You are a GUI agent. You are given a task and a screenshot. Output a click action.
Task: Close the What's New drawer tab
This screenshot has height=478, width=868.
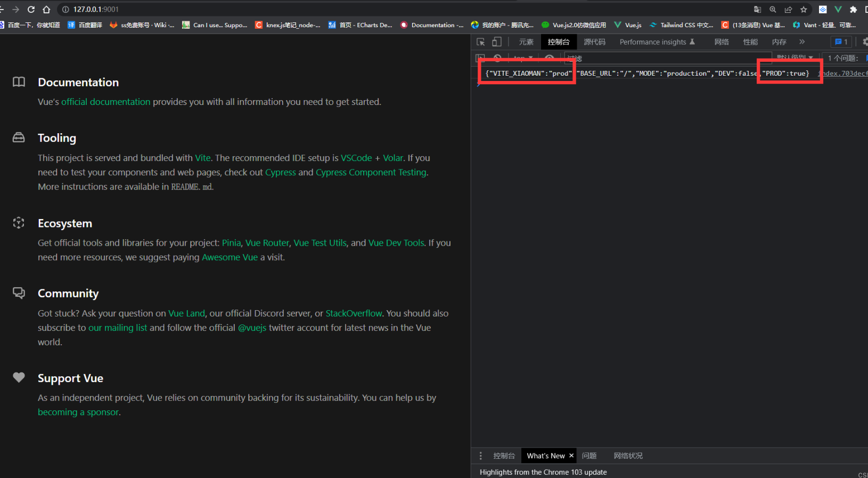click(571, 456)
